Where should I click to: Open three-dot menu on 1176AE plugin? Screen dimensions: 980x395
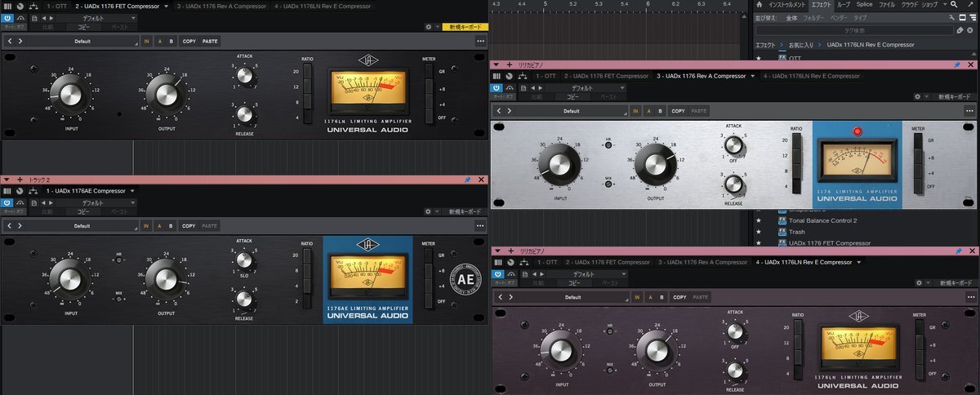480,226
